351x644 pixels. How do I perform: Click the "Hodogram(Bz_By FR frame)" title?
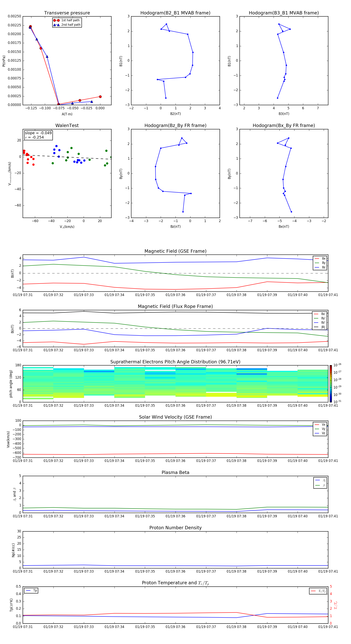coord(175,125)
